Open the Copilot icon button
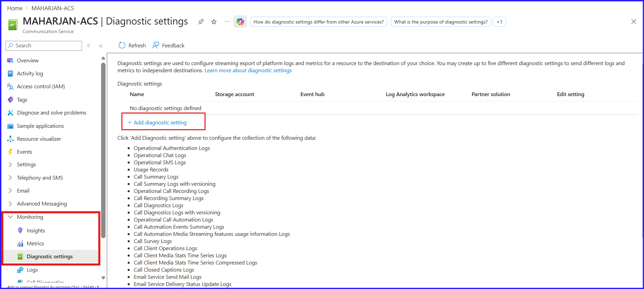 240,21
